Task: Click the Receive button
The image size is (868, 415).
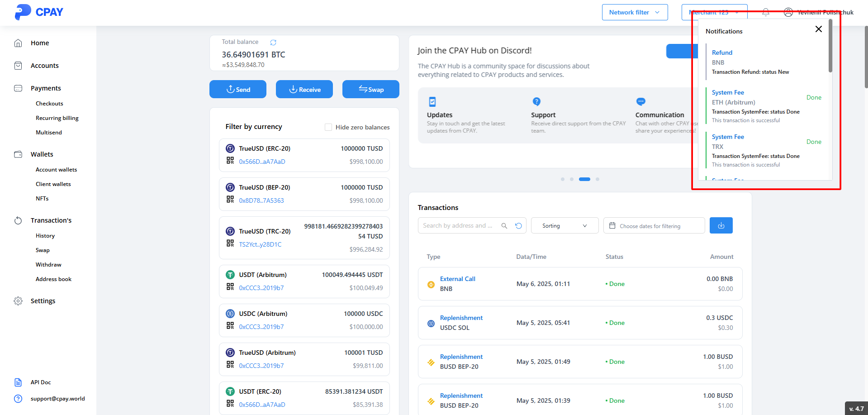Action: click(304, 89)
